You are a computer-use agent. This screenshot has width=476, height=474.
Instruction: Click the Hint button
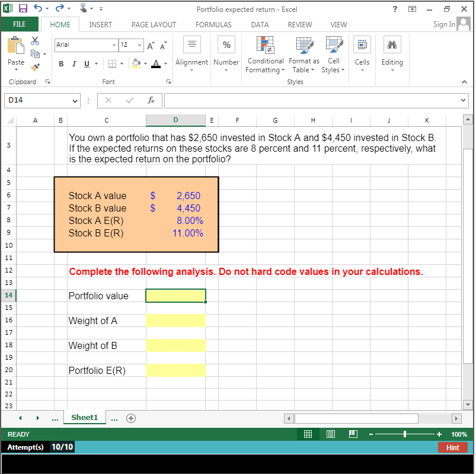click(x=452, y=447)
